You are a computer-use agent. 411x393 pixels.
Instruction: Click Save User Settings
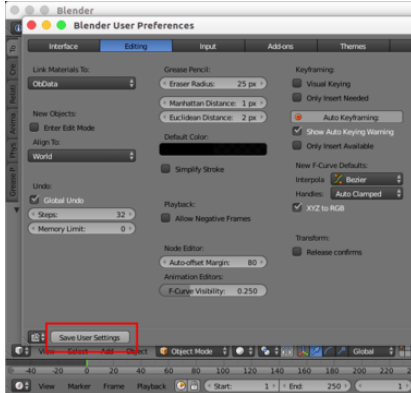coord(90,338)
